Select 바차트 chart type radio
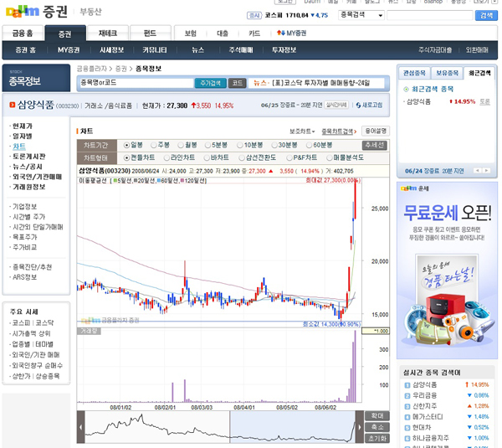Viewport: 502px width, 448px height. [207, 157]
